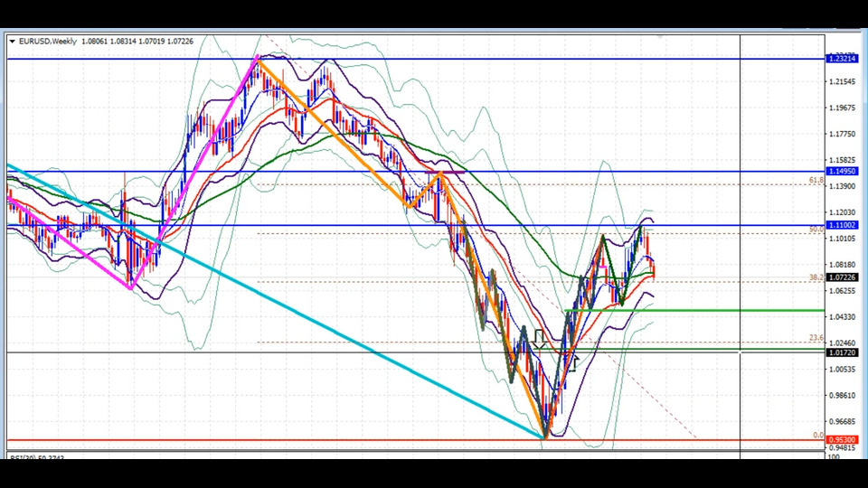Click the 50.0 Fibonacci level label
The image size is (868, 488).
coord(816,229)
